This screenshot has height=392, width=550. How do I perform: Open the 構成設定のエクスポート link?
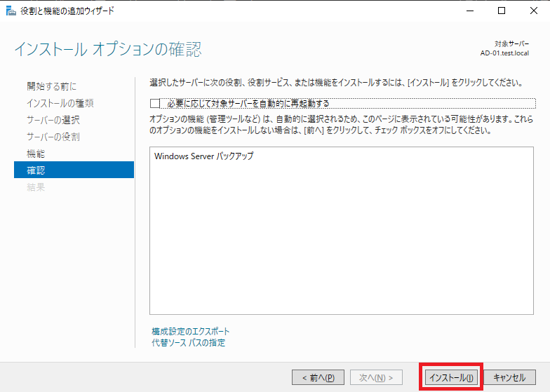coord(191,331)
